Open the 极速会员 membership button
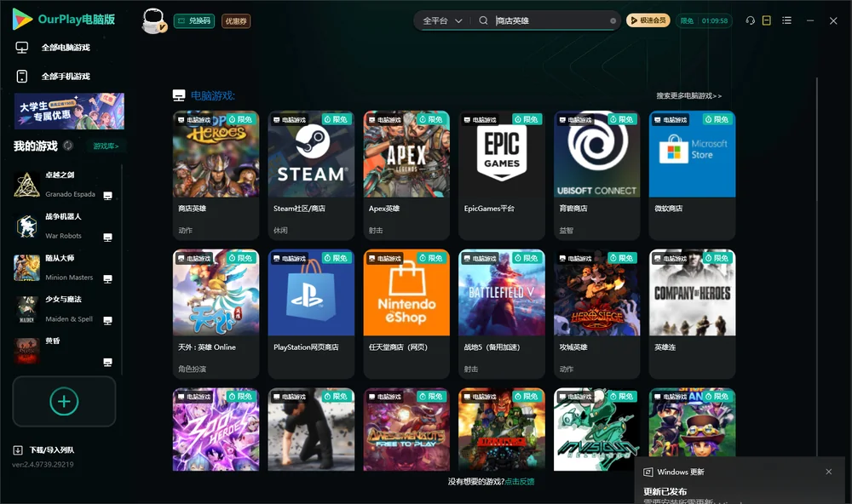852x504 pixels. [x=648, y=20]
